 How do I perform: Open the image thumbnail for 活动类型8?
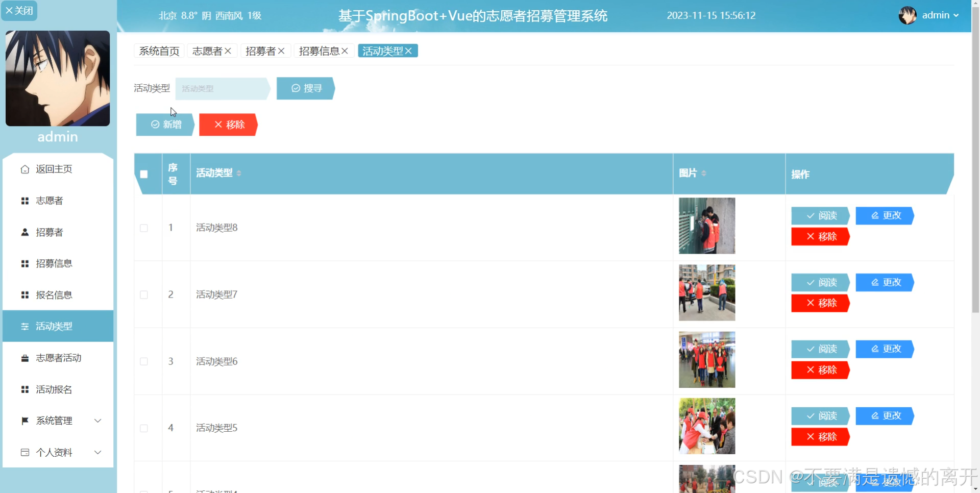[707, 226]
